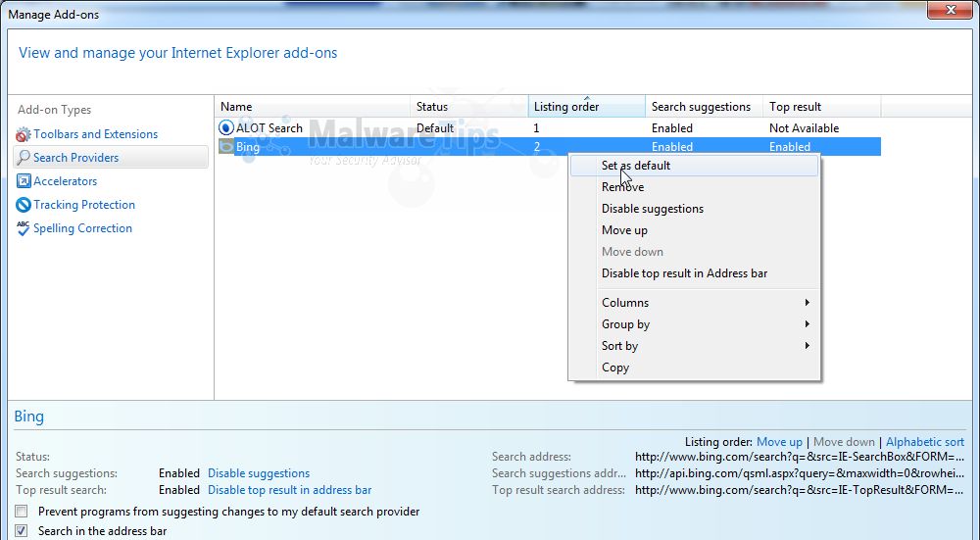
Task: Expand the 'Sort by' submenu
Action: (x=694, y=346)
